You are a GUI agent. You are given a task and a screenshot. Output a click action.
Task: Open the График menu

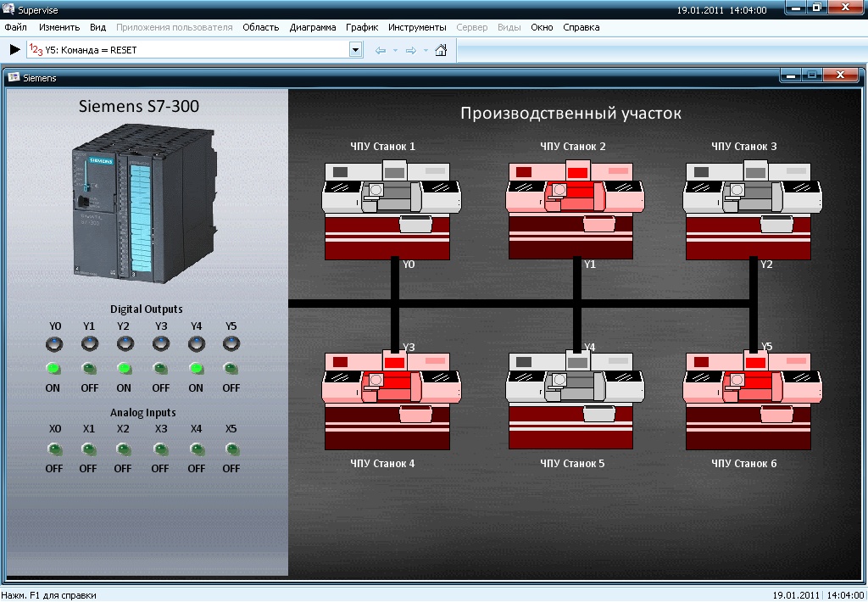point(362,27)
